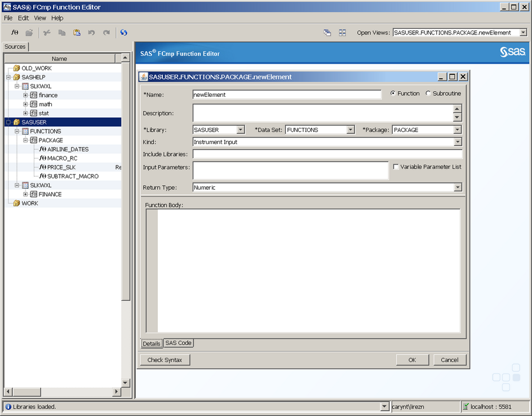Select the Function radio button
532x416 pixels.
393,93
